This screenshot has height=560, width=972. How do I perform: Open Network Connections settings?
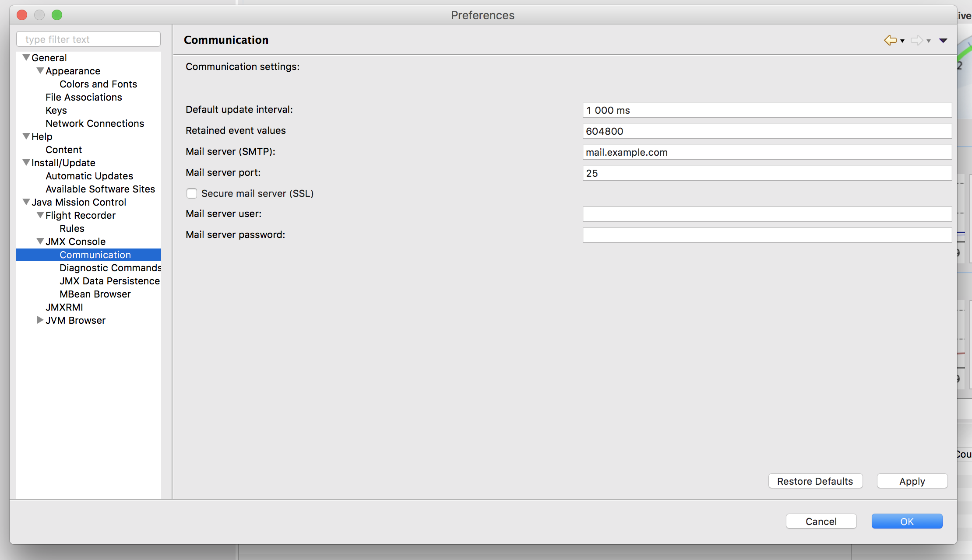coord(95,123)
